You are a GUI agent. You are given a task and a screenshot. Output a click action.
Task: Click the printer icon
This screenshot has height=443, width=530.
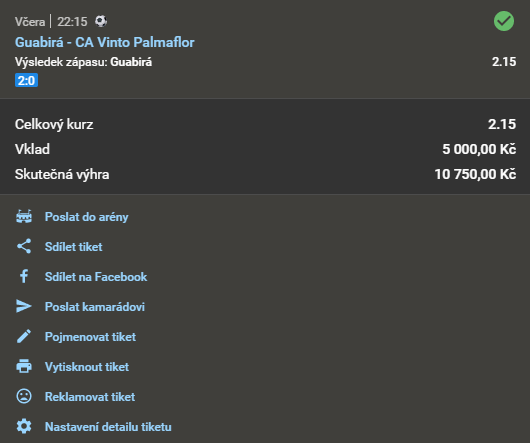click(x=24, y=366)
